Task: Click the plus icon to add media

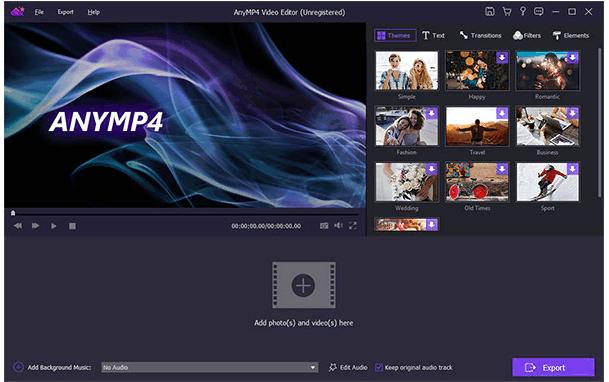Action: pyautogui.click(x=303, y=285)
